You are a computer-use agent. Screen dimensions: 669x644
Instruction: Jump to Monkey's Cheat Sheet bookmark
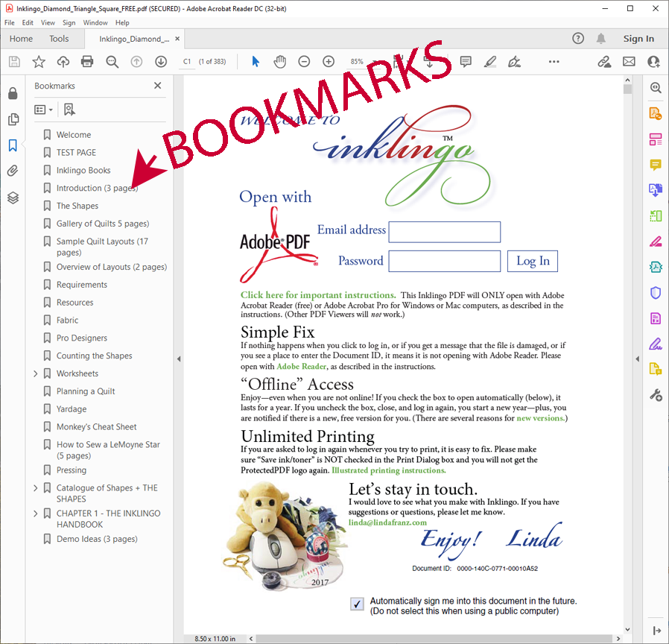96,427
